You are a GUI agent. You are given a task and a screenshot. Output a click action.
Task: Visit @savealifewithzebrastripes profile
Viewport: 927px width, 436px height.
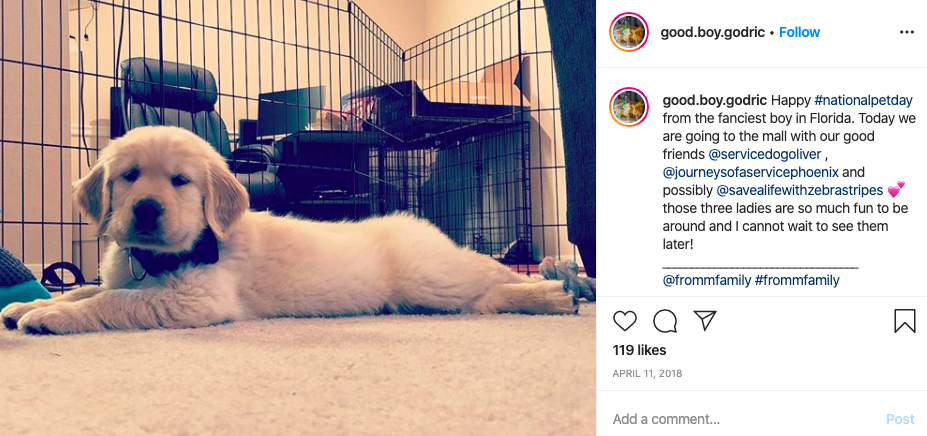point(799,190)
